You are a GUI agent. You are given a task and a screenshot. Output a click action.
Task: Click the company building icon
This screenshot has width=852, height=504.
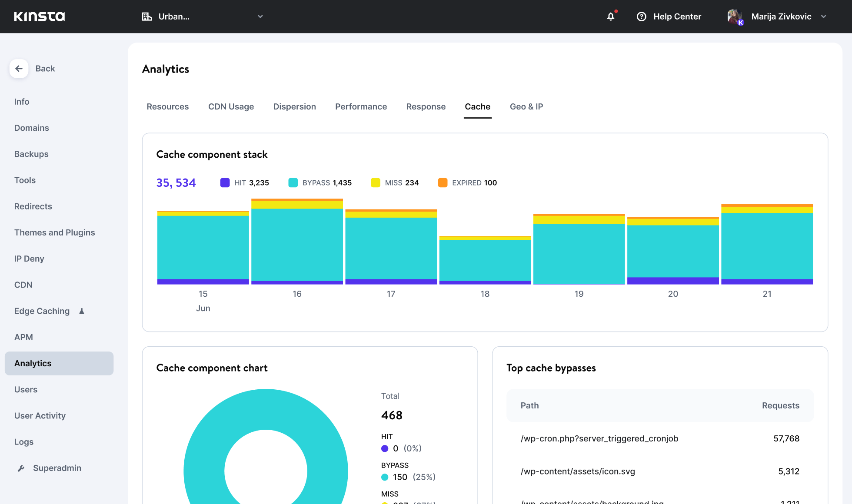click(x=147, y=17)
